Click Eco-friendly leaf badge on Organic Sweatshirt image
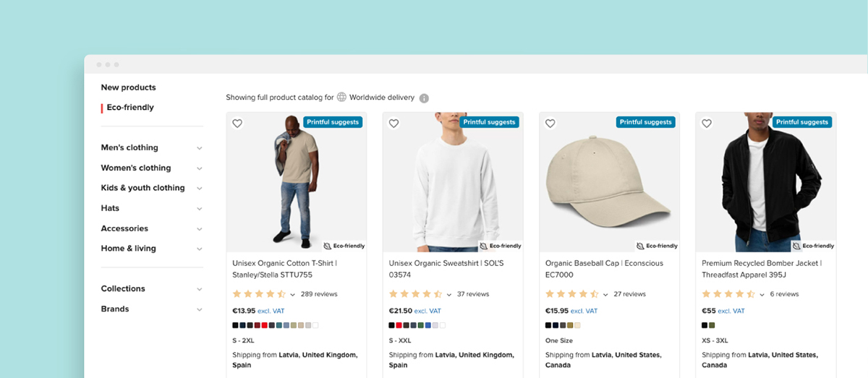The image size is (868, 378). 501,246
